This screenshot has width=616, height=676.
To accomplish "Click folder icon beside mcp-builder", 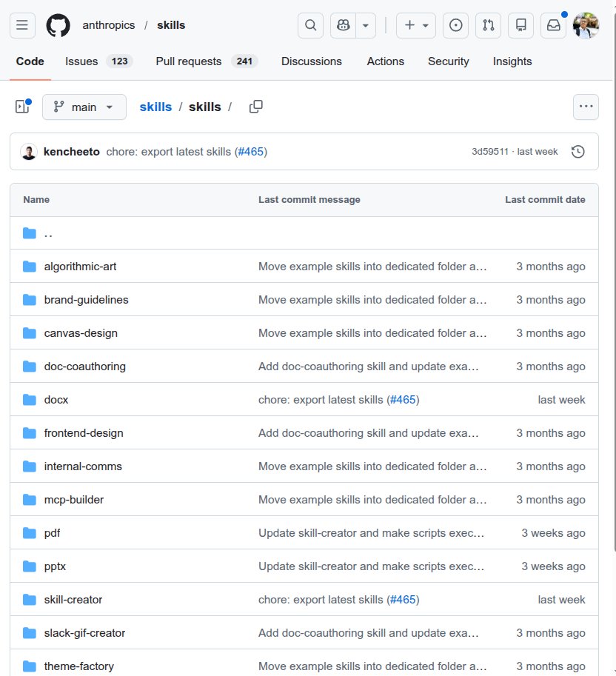I will 30,500.
